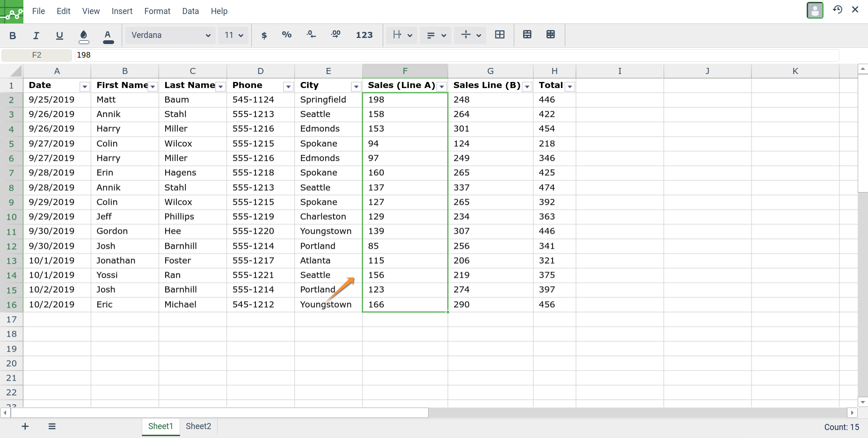Click the decrease decimal places icon

311,35
